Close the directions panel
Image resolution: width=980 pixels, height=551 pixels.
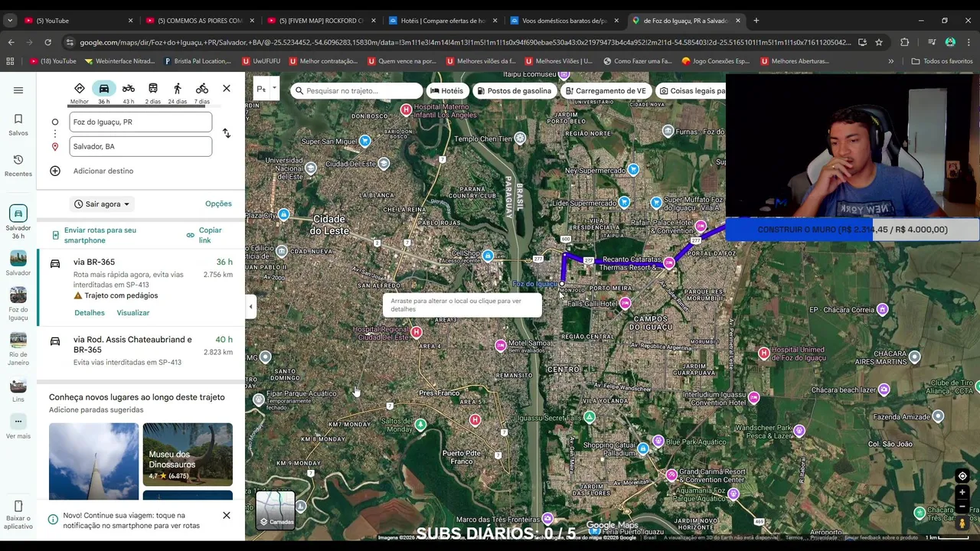(227, 89)
